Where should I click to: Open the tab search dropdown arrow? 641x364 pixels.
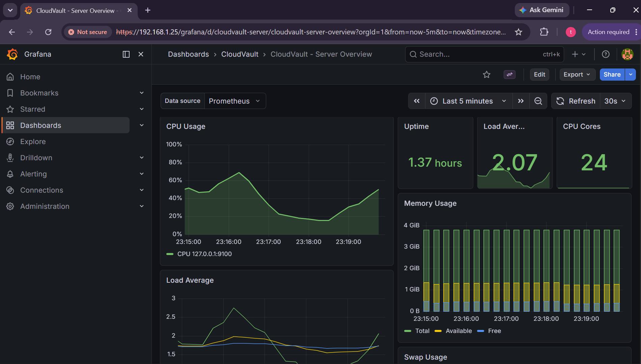pyautogui.click(x=10, y=10)
